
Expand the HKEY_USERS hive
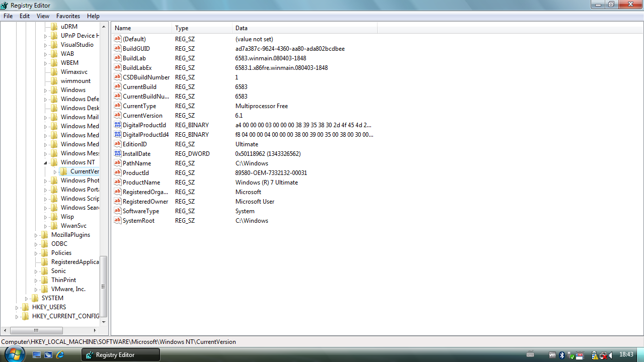click(x=17, y=307)
